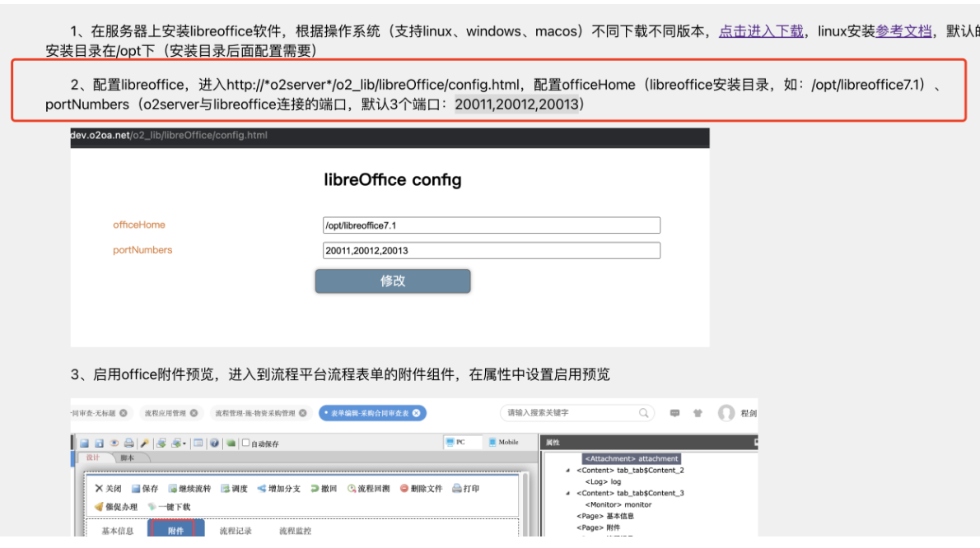Click the key icon in the designer toolbar
This screenshot has height=548, width=980.
(144, 444)
